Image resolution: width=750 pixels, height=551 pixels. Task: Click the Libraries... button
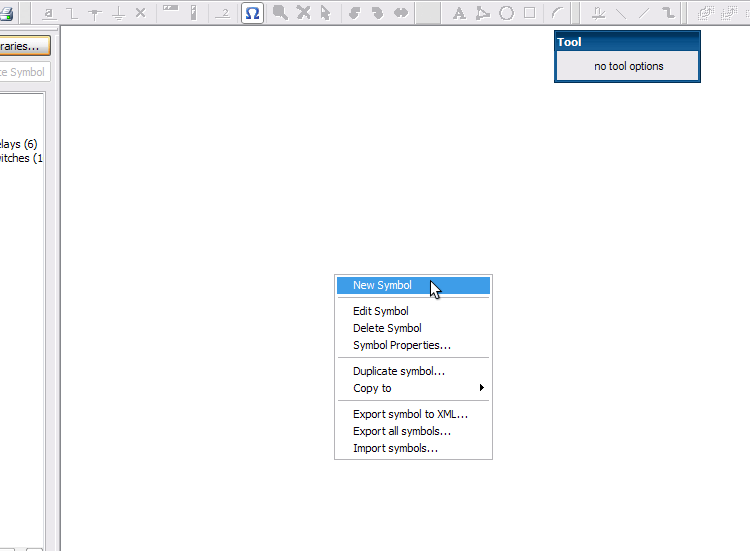[22, 46]
